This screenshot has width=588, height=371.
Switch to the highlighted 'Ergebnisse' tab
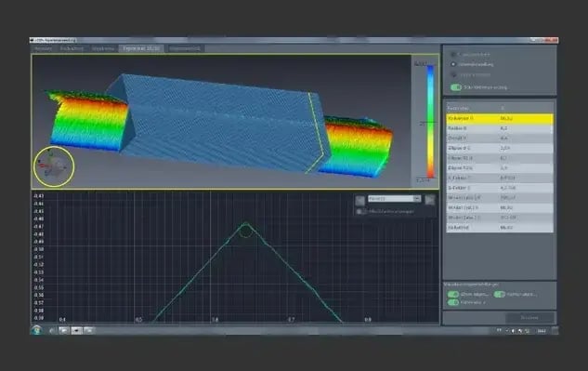click(x=141, y=48)
